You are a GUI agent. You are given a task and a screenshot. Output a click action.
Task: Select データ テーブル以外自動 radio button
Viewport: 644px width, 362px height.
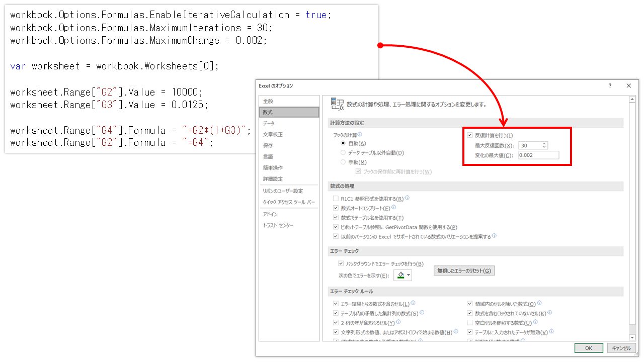(343, 152)
